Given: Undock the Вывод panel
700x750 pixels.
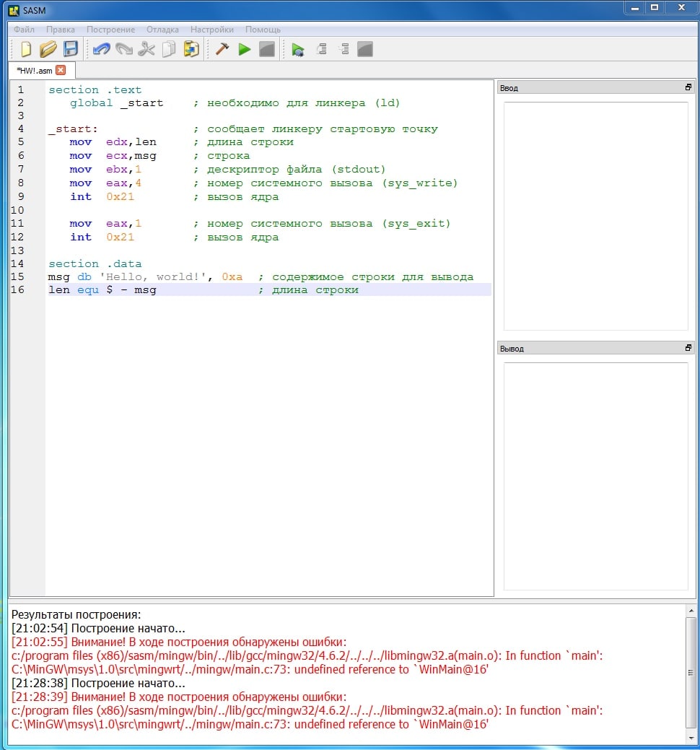Looking at the screenshot, I should [688, 348].
